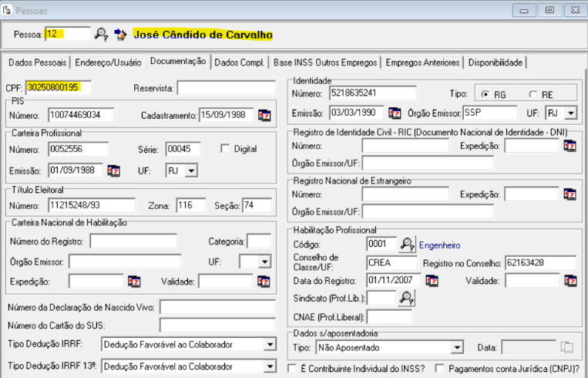
Task: Check É Contribuinte Individual do INSS
Action: 291,369
